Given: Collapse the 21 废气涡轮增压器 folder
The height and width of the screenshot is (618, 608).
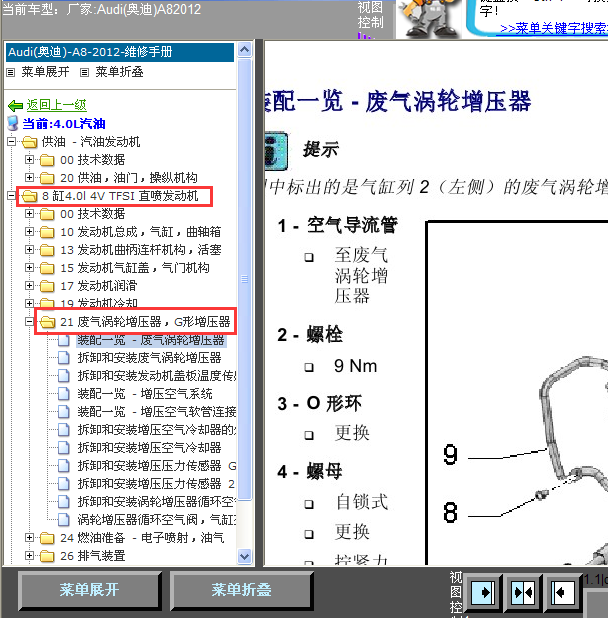Looking at the screenshot, I should pyautogui.click(x=29, y=322).
